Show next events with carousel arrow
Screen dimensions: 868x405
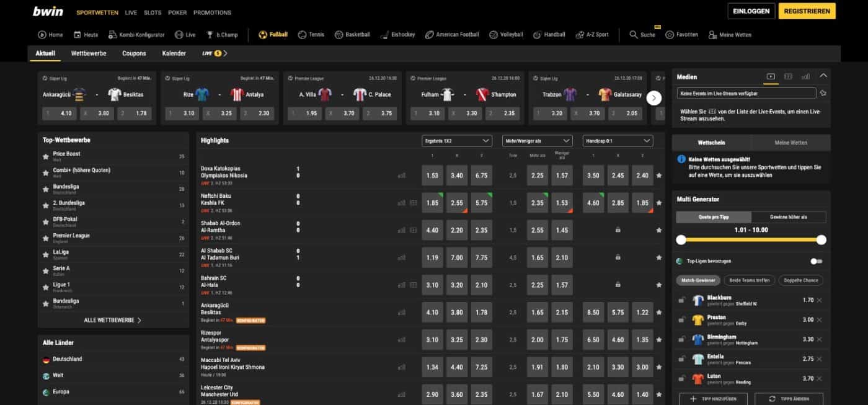click(654, 98)
